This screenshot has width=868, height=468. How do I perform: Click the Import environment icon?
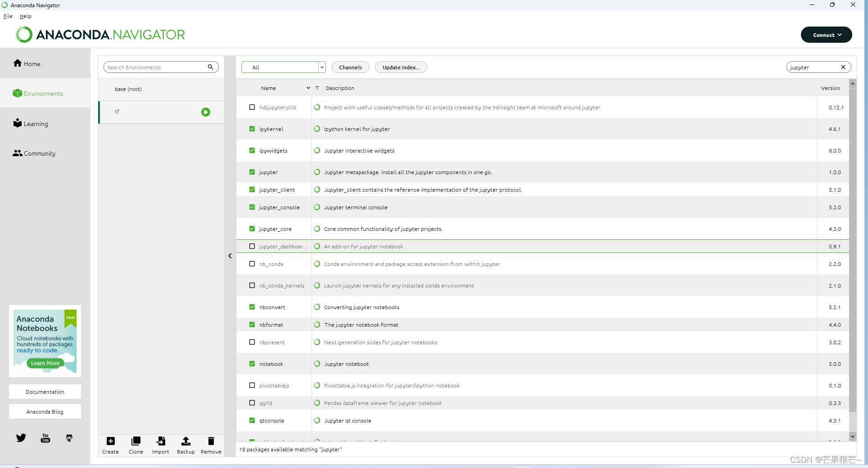[x=161, y=441]
